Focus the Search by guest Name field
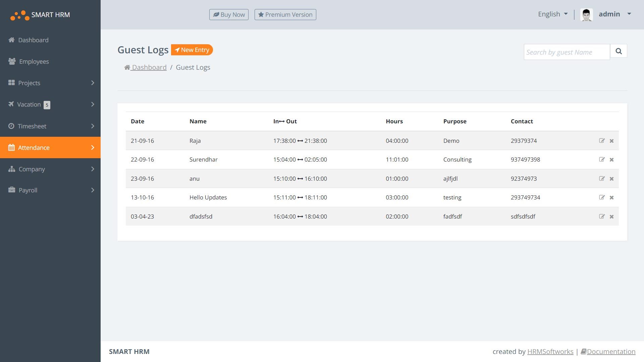The width and height of the screenshot is (644, 362). 567,52
